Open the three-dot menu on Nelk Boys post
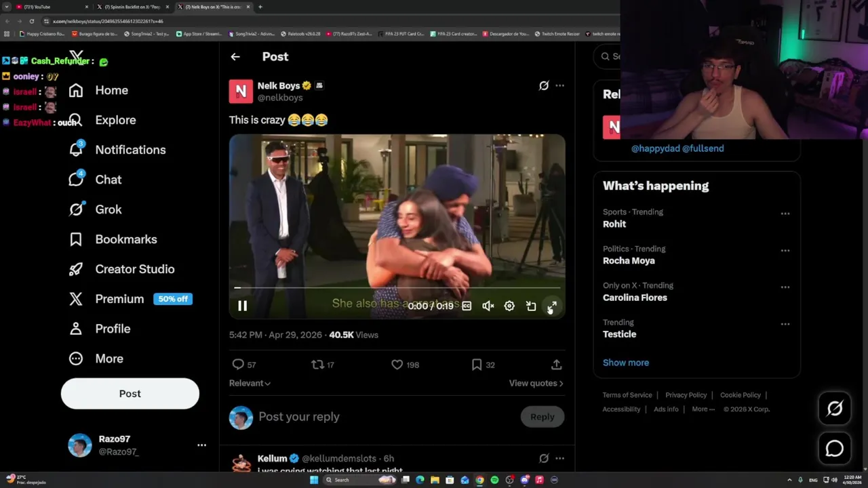 (x=559, y=85)
